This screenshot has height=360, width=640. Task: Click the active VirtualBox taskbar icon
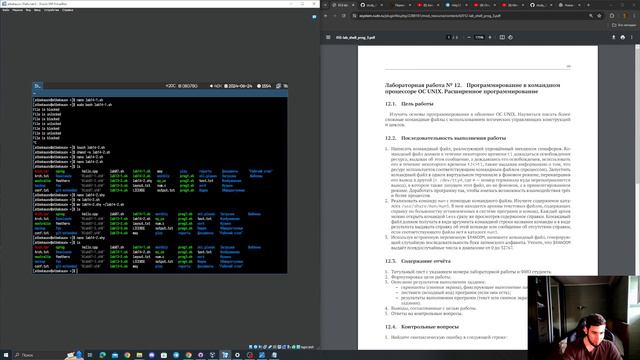pyautogui.click(x=225, y=355)
